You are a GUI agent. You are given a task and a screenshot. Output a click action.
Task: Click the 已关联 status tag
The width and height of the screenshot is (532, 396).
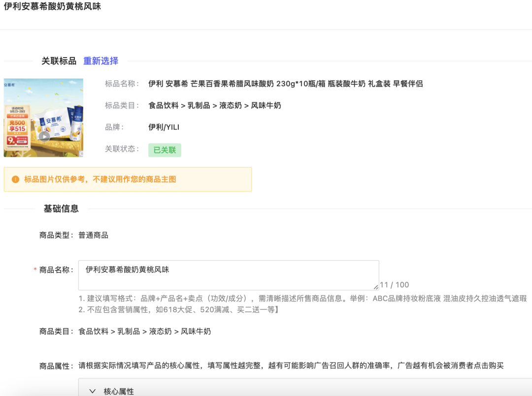coord(165,150)
